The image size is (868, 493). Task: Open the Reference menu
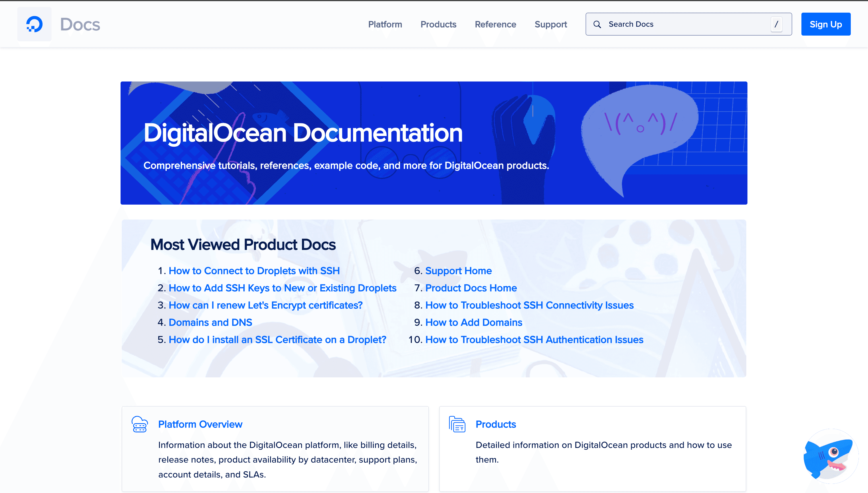click(495, 24)
